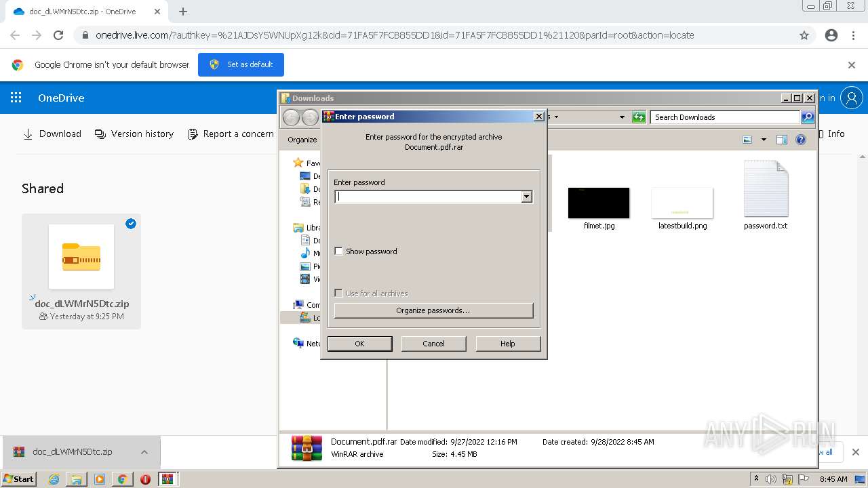This screenshot has height=488, width=868.
Task: Click the Chrome back arrow
Action: [x=15, y=35]
